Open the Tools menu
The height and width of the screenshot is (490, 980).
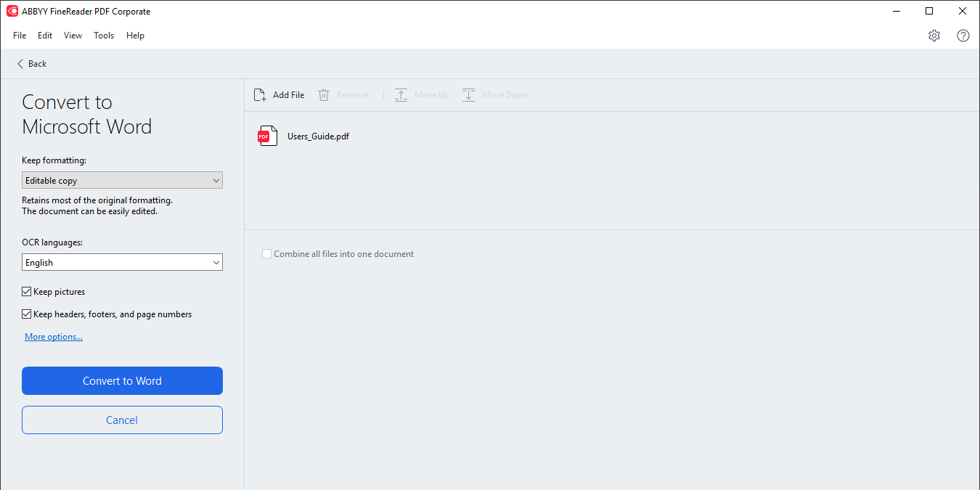[x=104, y=36]
